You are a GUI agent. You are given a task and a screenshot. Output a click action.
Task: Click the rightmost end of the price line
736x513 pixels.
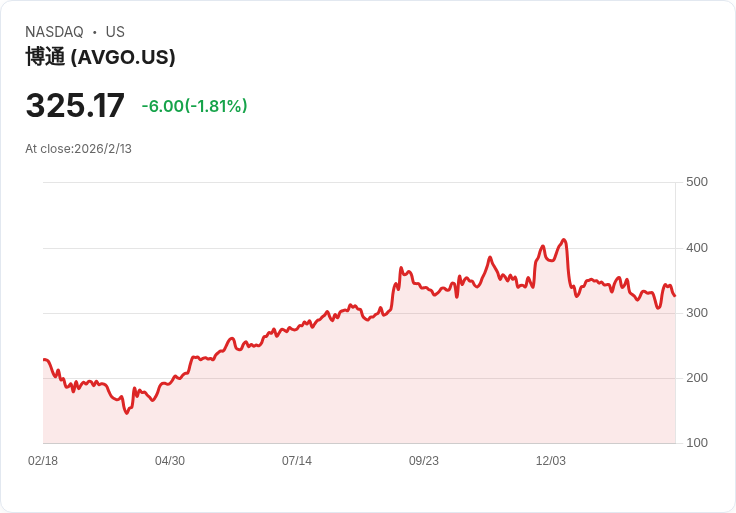675,296
